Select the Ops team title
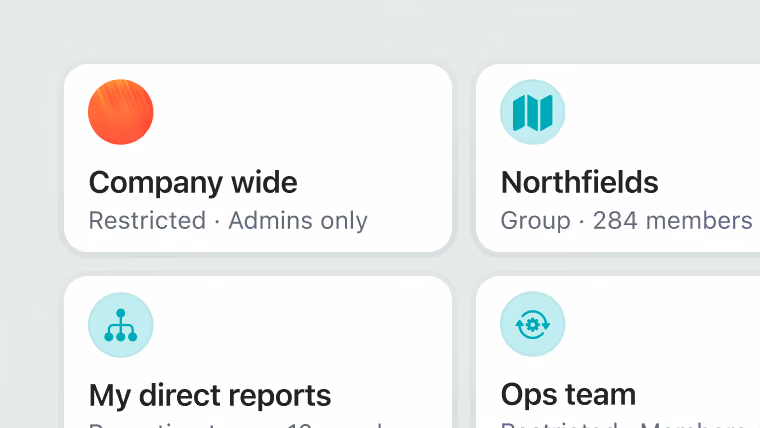Viewport: 760px width, 428px height. point(568,395)
